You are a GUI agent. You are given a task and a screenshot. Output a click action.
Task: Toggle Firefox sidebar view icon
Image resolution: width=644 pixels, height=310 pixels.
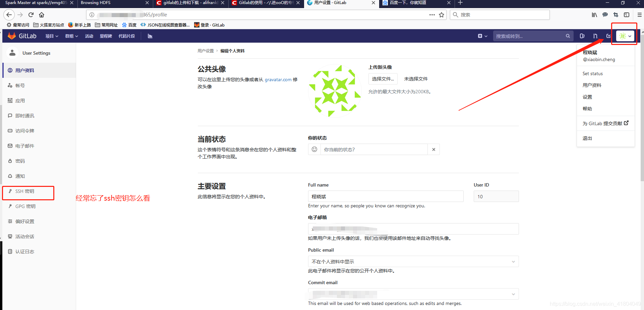pyautogui.click(x=627, y=15)
